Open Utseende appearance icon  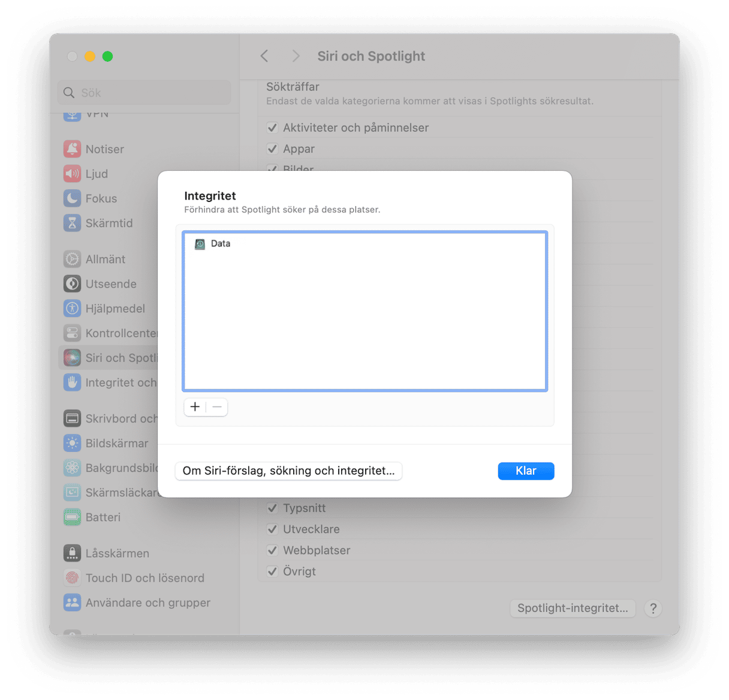point(72,283)
